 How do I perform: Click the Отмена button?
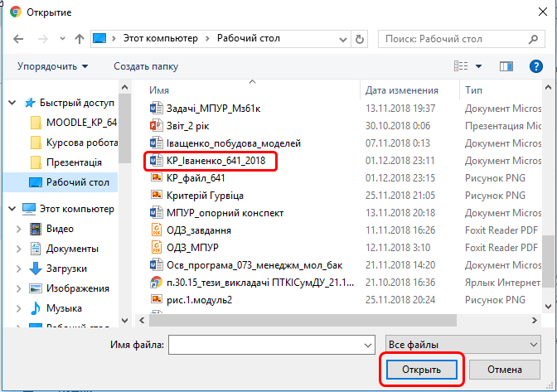coord(504,370)
